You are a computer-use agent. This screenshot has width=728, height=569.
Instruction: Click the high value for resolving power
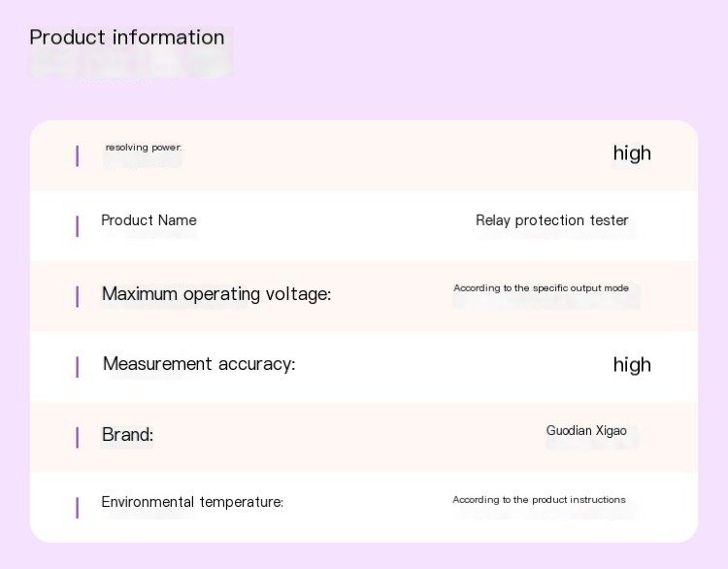(x=632, y=153)
